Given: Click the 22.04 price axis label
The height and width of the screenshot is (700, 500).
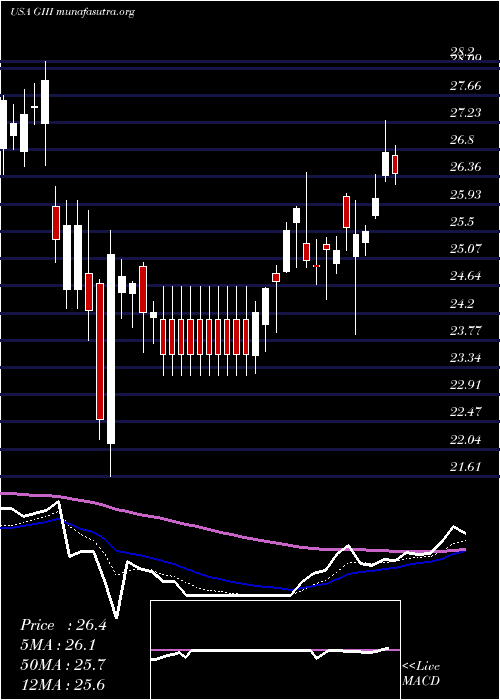Looking at the screenshot, I should point(466,440).
